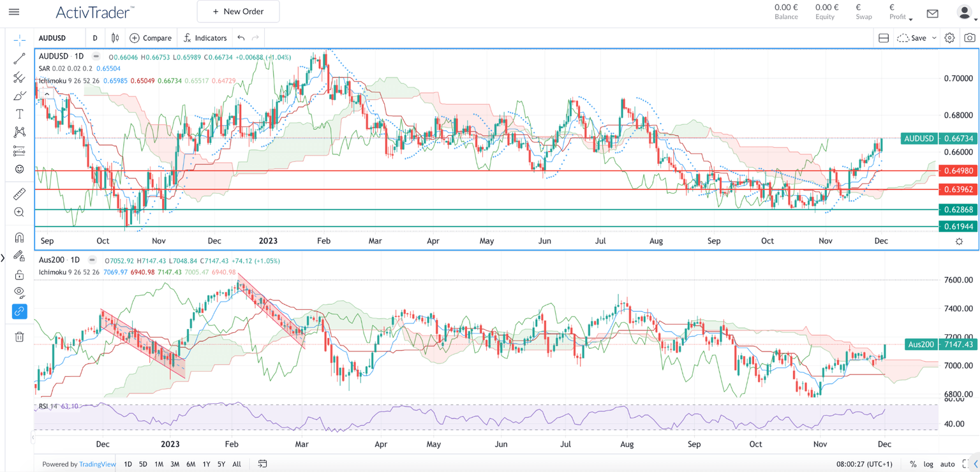Viewport: 980px width, 472px height.
Task: Select the trend line drawing tool
Action: (19, 59)
